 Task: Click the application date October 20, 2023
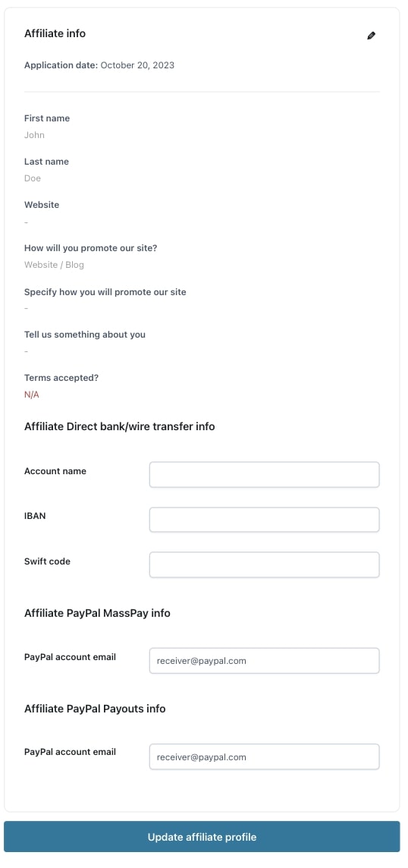click(x=137, y=65)
